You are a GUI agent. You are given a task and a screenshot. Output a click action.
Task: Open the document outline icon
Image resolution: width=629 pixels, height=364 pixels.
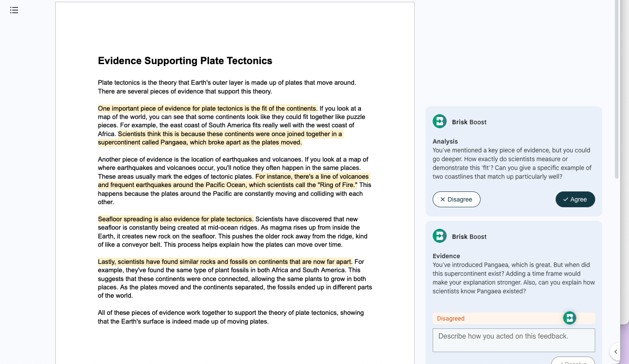pos(14,10)
